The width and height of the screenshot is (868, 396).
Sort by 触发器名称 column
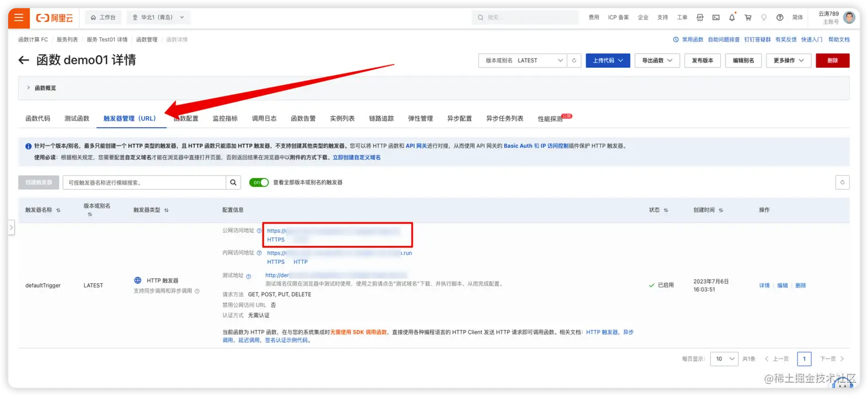pos(58,210)
